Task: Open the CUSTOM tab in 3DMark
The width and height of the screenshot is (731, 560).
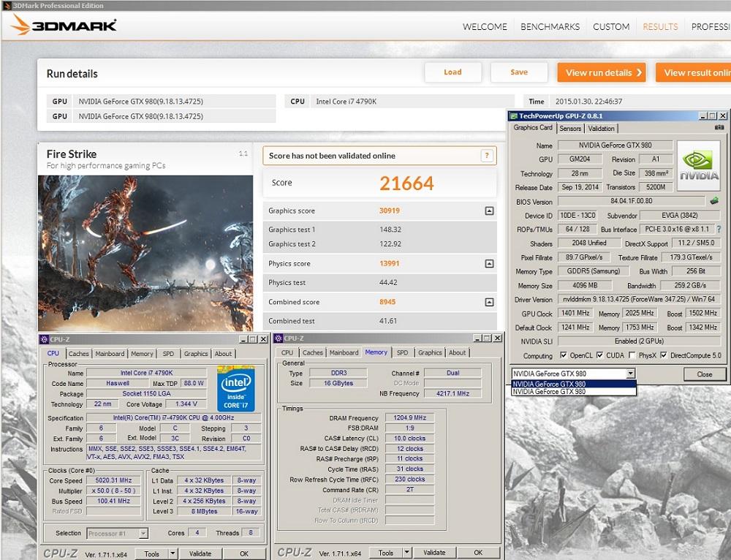Action: [611, 26]
